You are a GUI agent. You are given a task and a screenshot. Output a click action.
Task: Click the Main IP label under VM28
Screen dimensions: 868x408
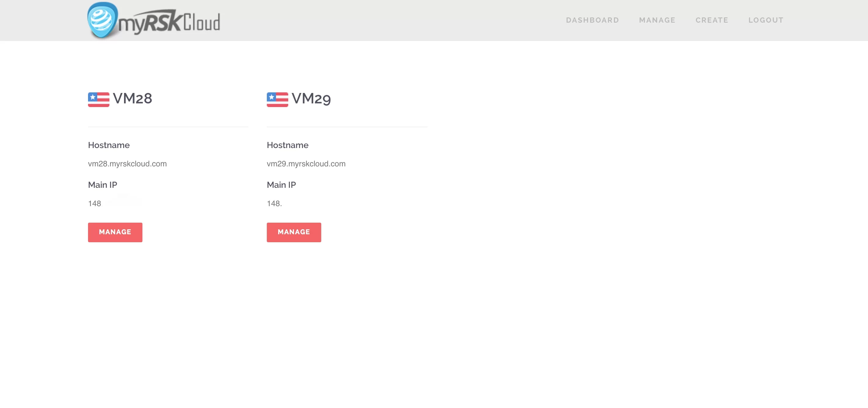tap(102, 185)
